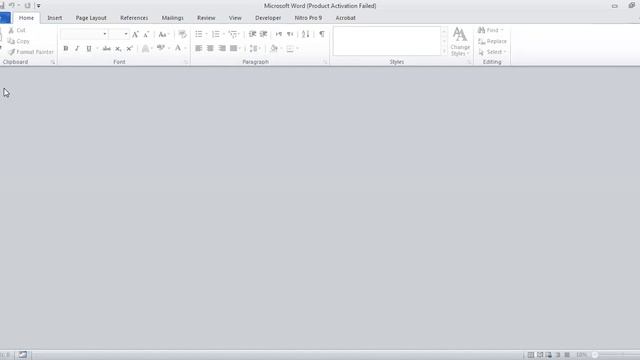
Task: Toggle Show/Hide paragraph marks
Action: [x=322, y=34]
